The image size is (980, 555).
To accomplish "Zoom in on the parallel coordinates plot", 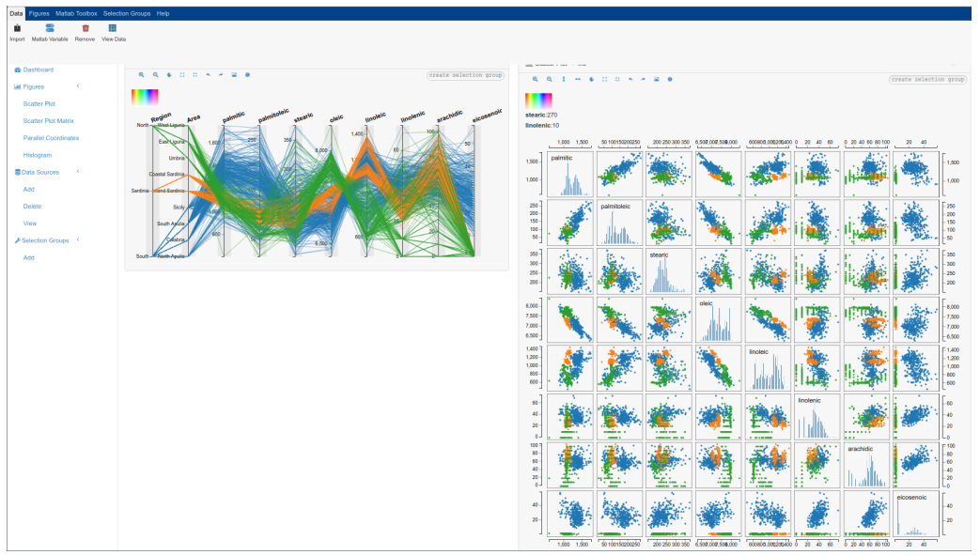I will [142, 75].
